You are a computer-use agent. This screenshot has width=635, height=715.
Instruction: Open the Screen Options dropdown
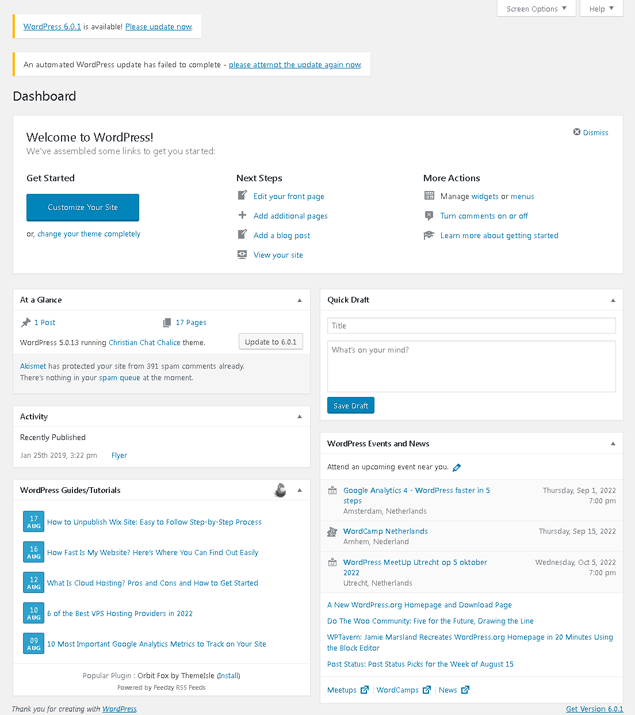coord(537,9)
